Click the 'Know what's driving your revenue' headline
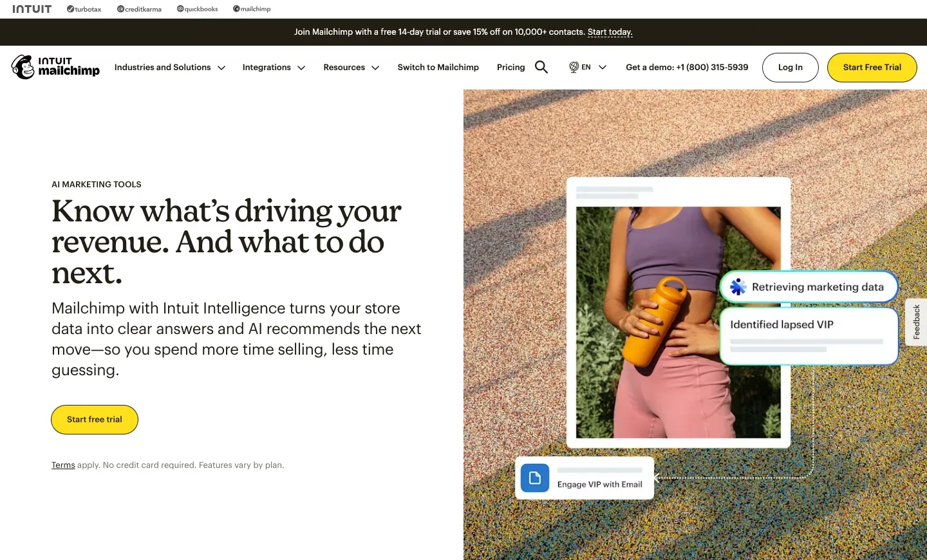Screen dimensions: 927x560 [227, 242]
